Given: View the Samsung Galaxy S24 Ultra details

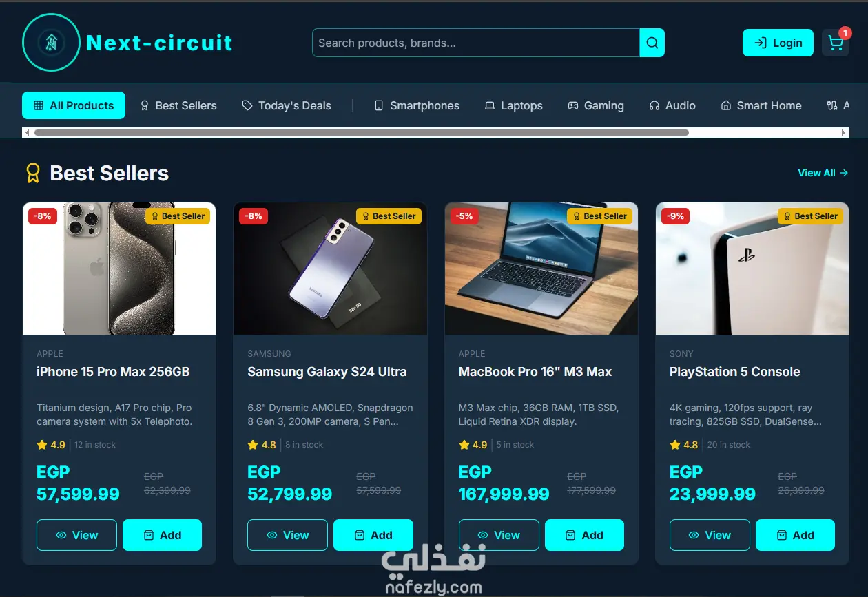Looking at the screenshot, I should click(287, 535).
